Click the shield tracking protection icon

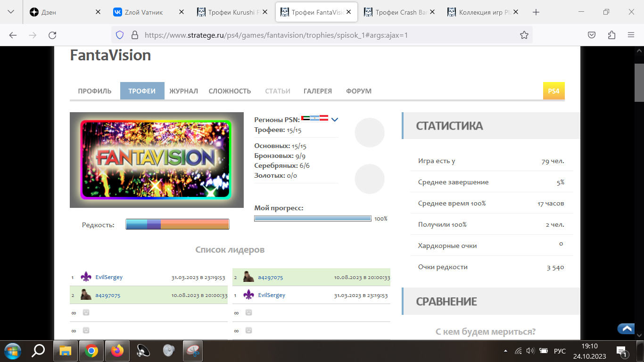pos(120,35)
